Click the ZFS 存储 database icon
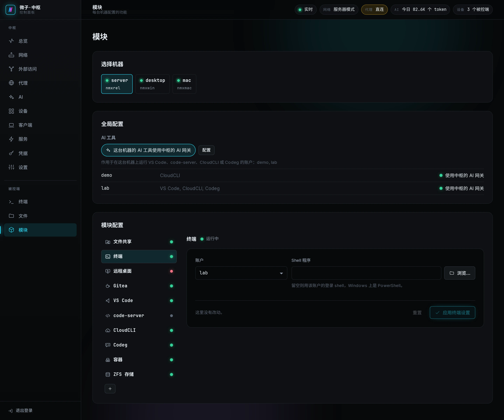 pos(108,374)
